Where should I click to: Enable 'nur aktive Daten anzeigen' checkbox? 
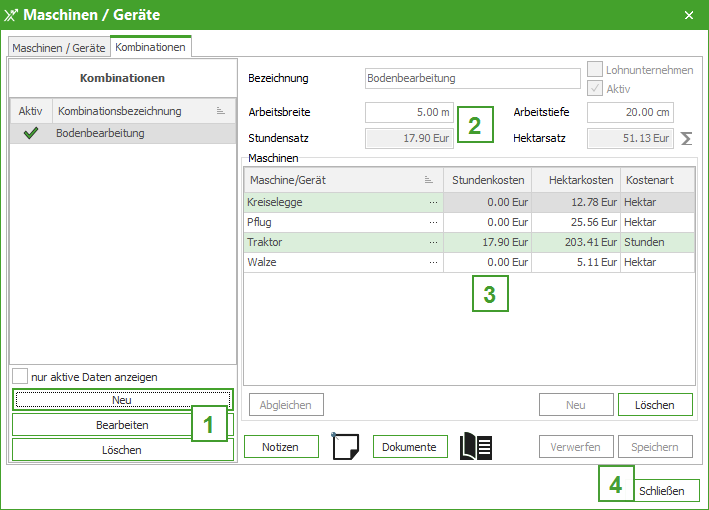click(20, 377)
